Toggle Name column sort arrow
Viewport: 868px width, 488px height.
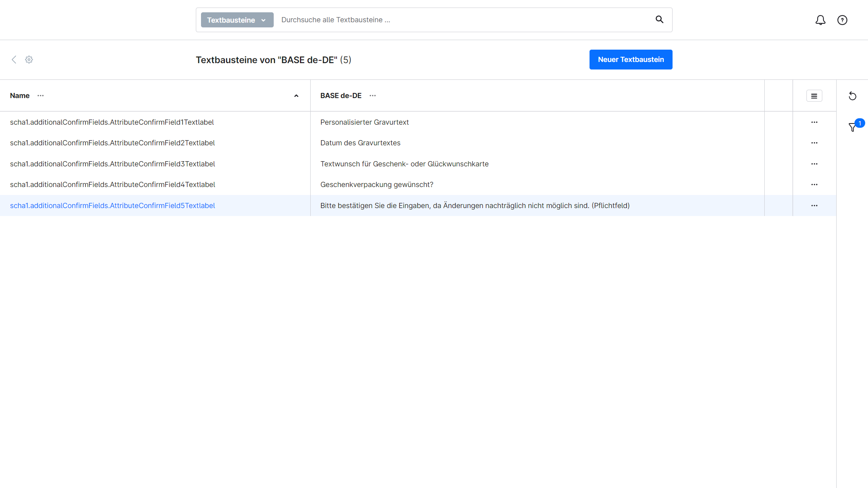pos(296,96)
